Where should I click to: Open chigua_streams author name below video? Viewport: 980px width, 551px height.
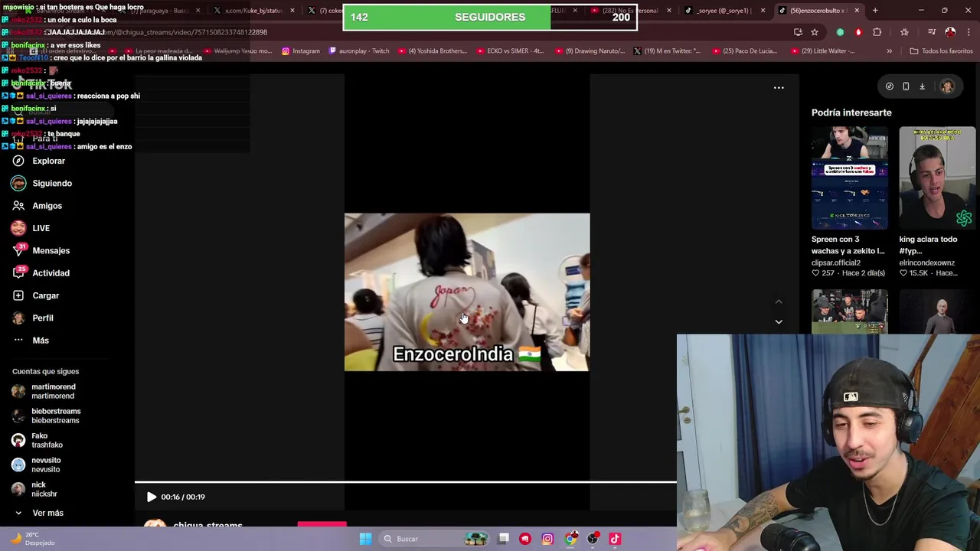pos(207,526)
